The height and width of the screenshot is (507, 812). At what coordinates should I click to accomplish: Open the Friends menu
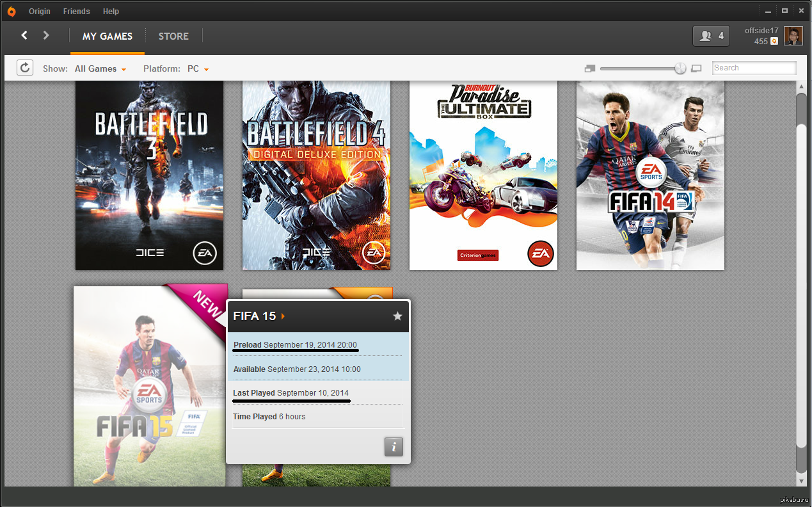click(x=77, y=12)
